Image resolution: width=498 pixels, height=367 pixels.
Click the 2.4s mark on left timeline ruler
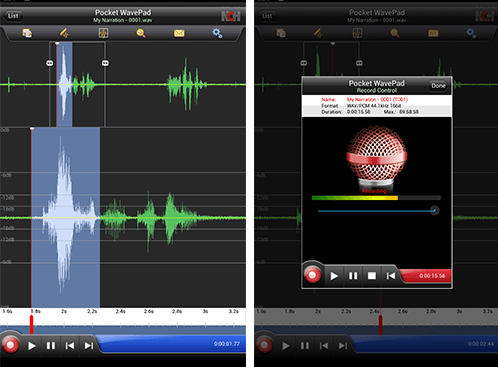(x=120, y=311)
